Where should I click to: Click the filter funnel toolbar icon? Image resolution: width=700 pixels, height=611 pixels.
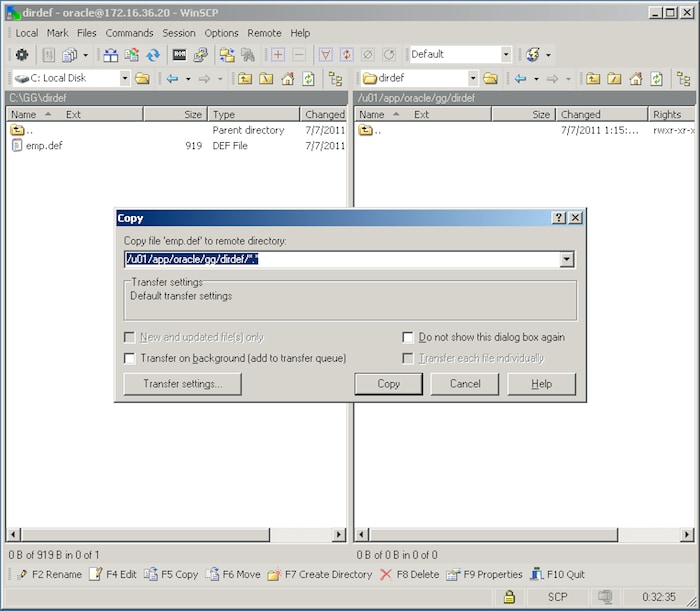click(325, 55)
